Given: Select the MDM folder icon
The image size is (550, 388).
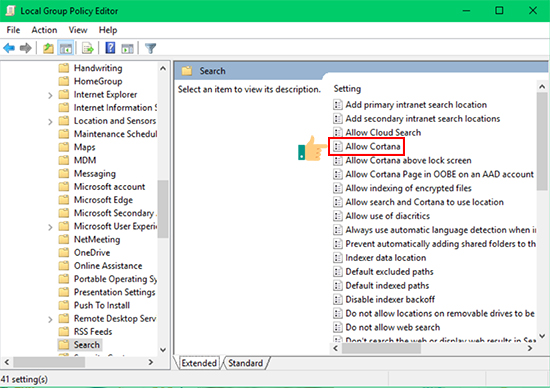Looking at the screenshot, I should 63,160.
